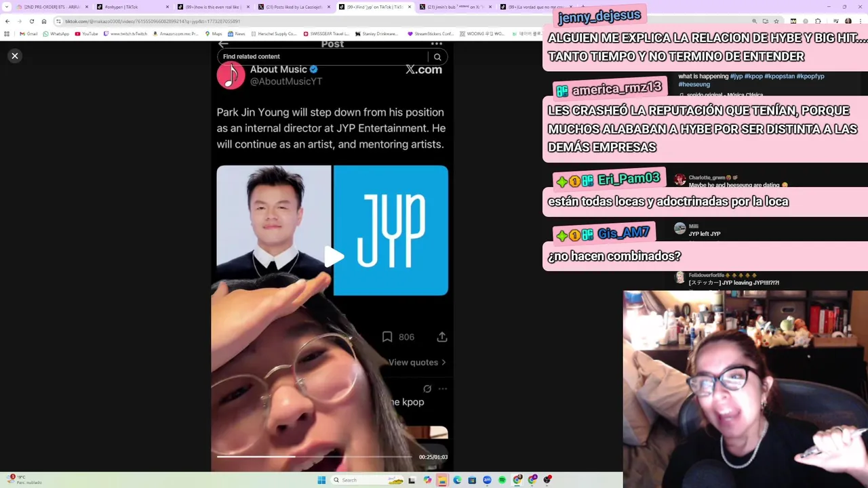Open the Copilot icon on taskbar
Viewport: 868px width, 488px height.
(427, 480)
